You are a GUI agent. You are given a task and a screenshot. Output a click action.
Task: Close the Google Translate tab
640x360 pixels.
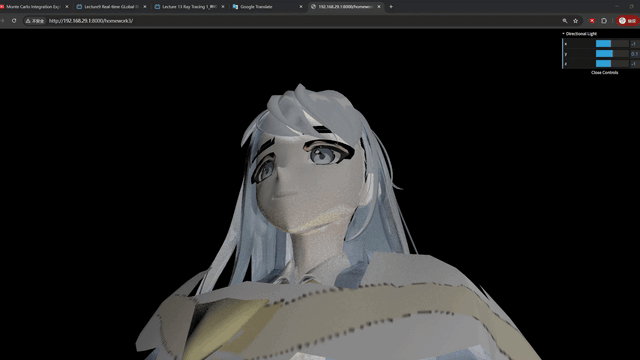[x=301, y=7]
